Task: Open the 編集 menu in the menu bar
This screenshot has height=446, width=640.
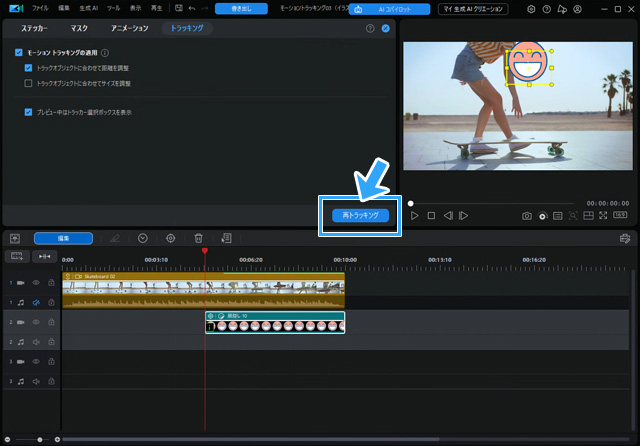Action: [63, 8]
